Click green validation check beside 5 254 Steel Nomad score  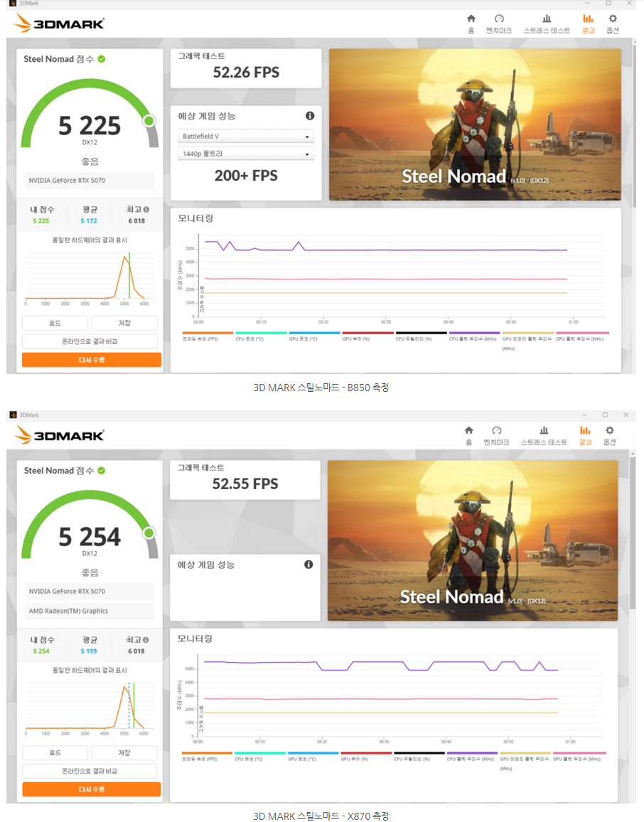coord(102,471)
